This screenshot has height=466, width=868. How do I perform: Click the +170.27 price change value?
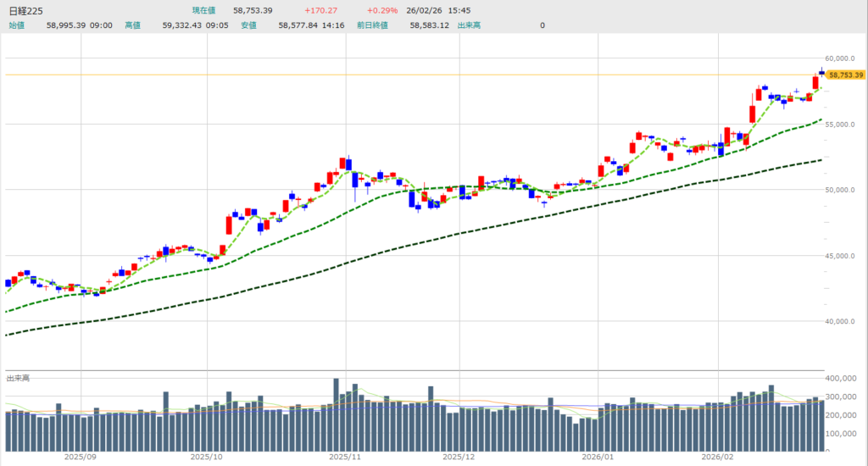coord(322,11)
